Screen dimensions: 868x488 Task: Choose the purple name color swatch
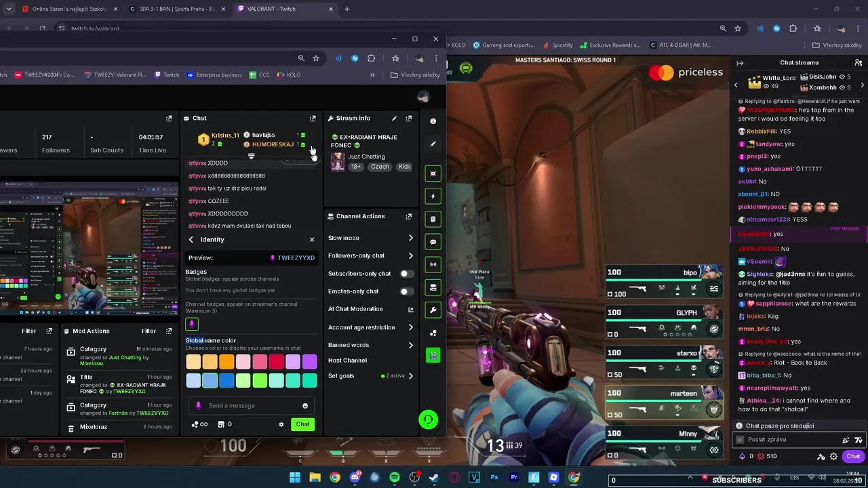pyautogui.click(x=309, y=363)
